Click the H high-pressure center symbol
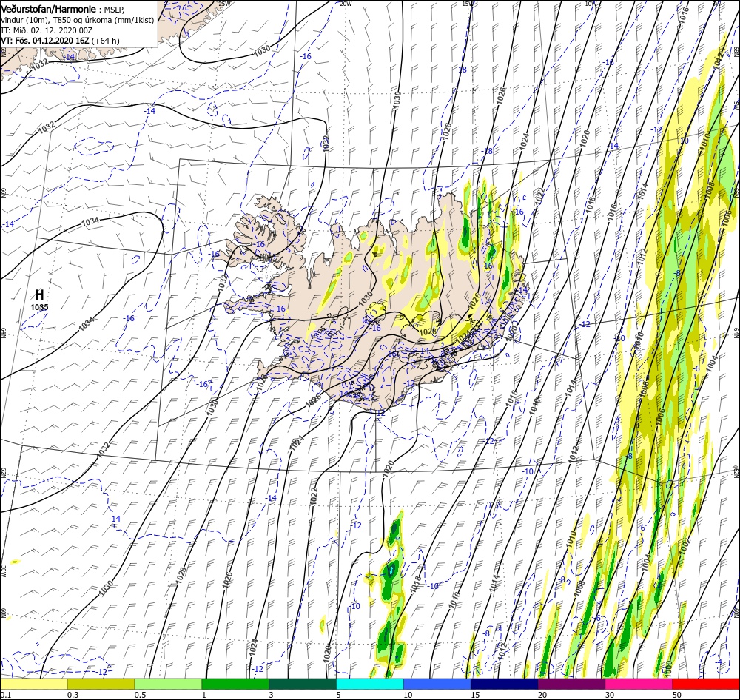Image resolution: width=740 pixels, height=700 pixels. tap(40, 295)
